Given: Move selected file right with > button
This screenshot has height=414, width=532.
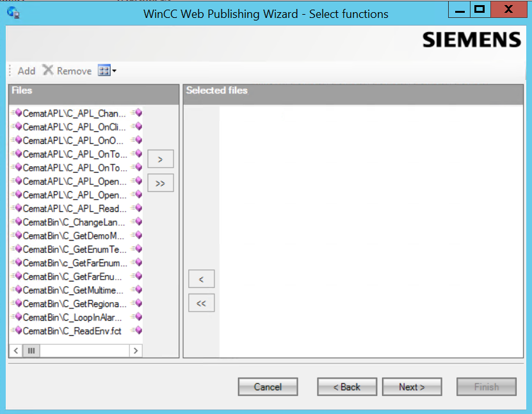Looking at the screenshot, I should coord(161,159).
